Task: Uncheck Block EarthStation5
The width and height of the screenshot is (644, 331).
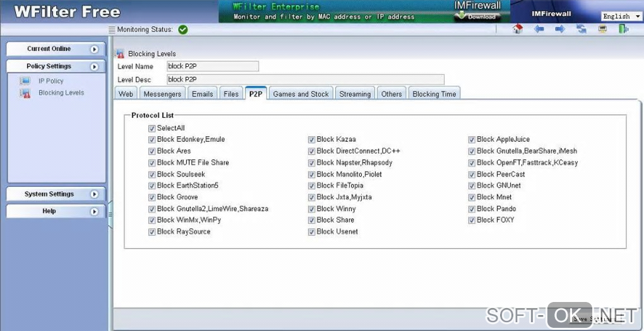Action: click(x=152, y=186)
